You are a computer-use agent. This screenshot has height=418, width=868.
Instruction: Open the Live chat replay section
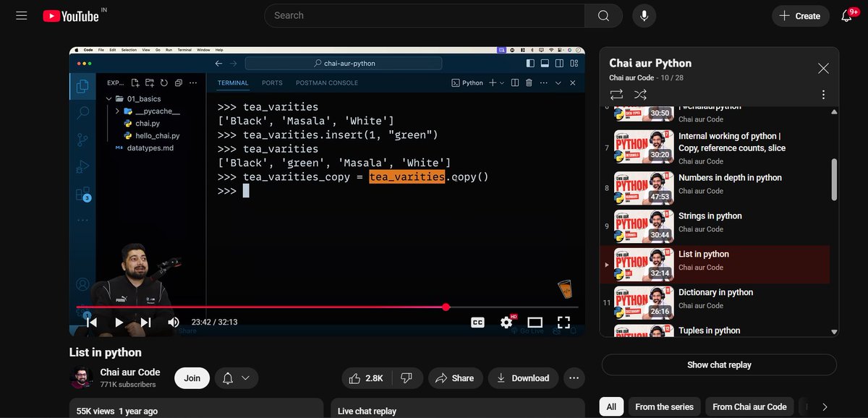457,407
